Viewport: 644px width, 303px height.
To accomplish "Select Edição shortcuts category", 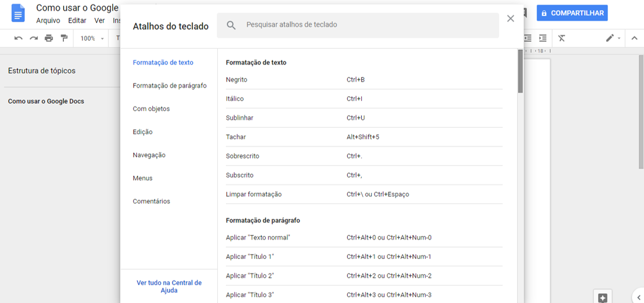I will point(143,132).
